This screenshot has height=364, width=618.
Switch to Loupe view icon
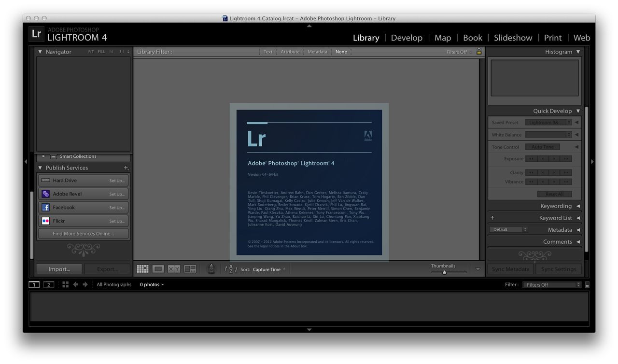point(158,269)
